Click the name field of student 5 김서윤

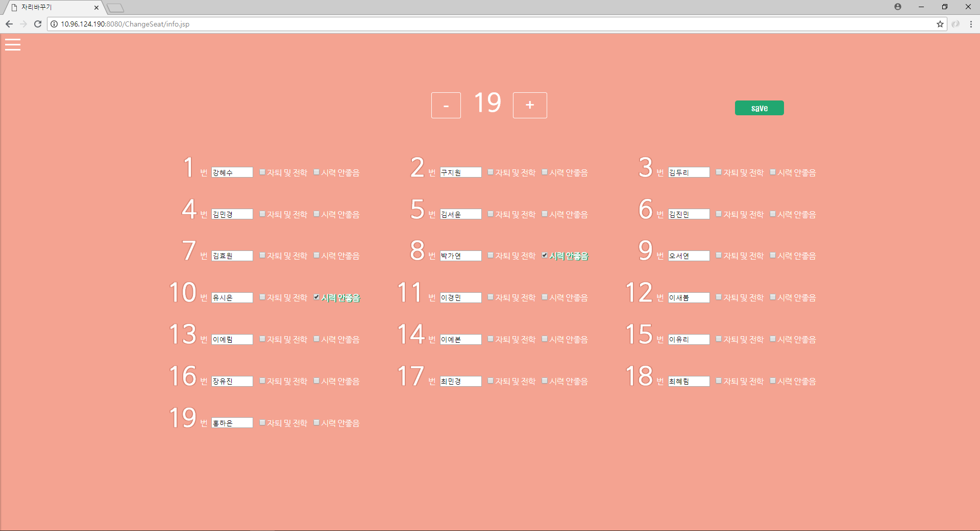pos(460,214)
